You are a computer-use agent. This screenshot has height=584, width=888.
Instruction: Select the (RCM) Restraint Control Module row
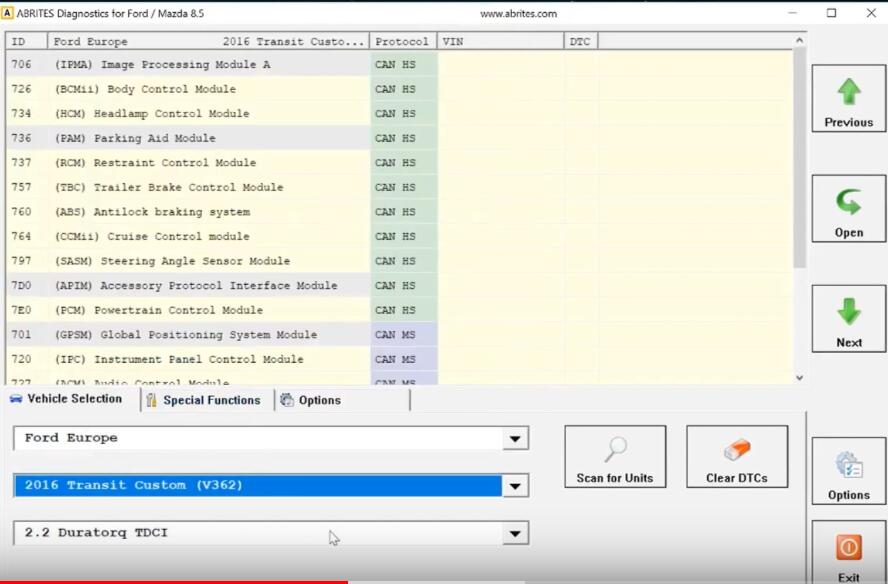click(x=399, y=163)
